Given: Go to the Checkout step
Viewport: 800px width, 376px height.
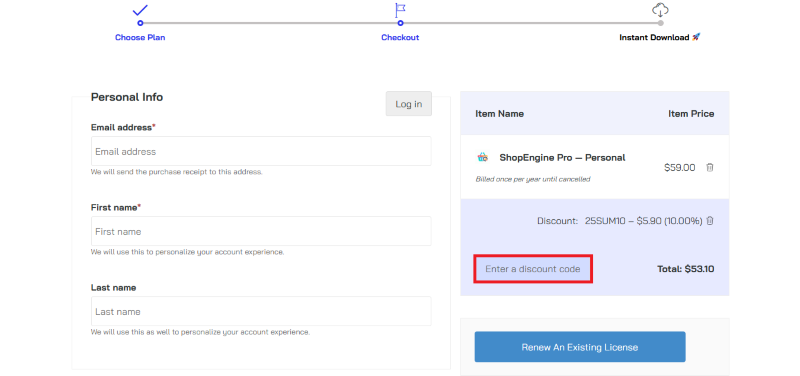Looking at the screenshot, I should (400, 37).
